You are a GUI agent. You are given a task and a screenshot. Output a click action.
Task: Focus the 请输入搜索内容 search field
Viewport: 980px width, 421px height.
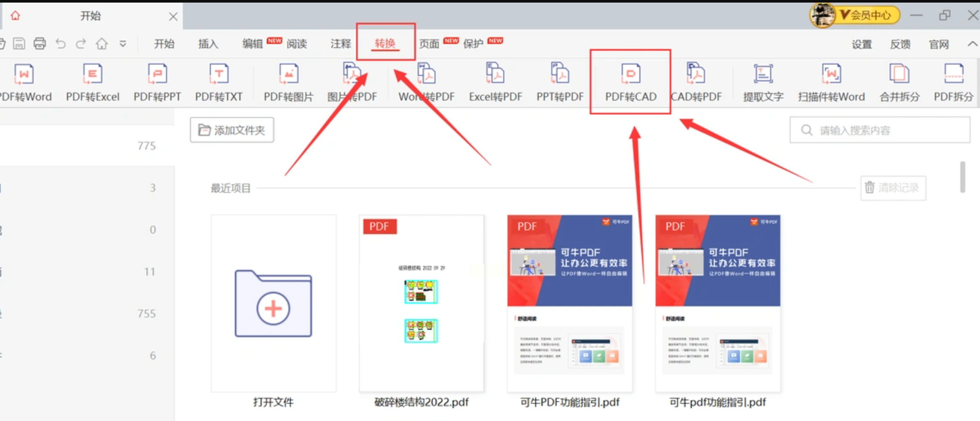pyautogui.click(x=880, y=130)
